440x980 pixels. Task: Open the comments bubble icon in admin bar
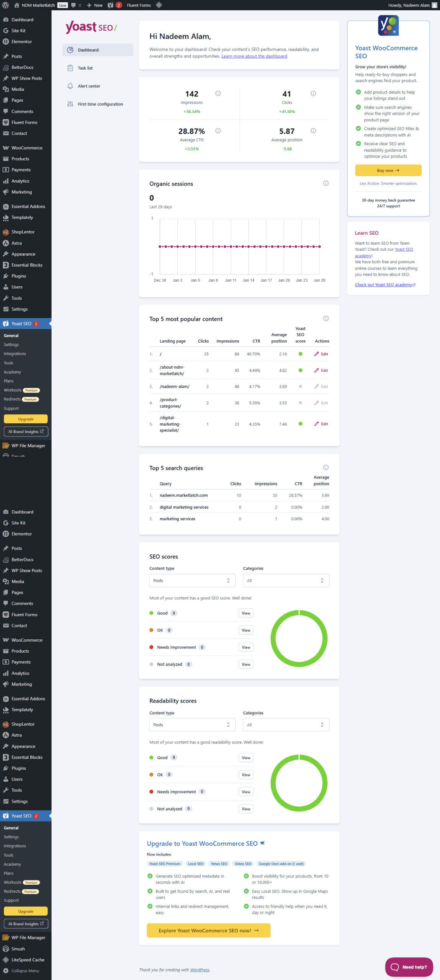click(x=74, y=5)
